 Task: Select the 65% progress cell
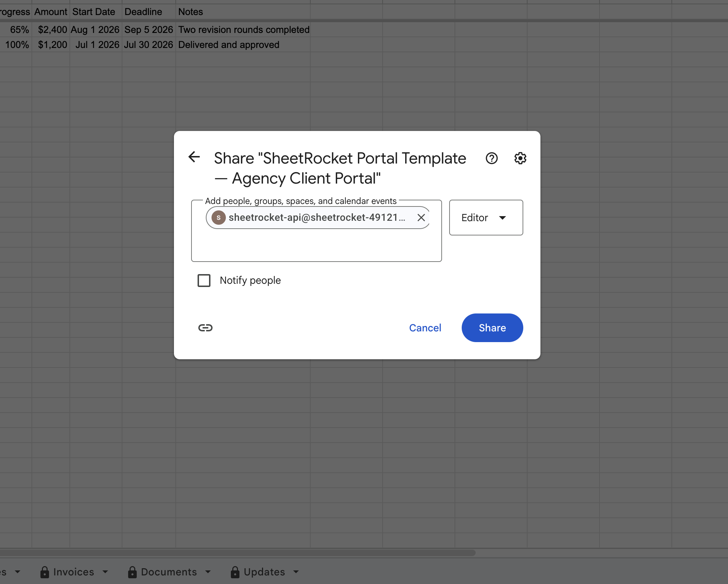[16, 30]
